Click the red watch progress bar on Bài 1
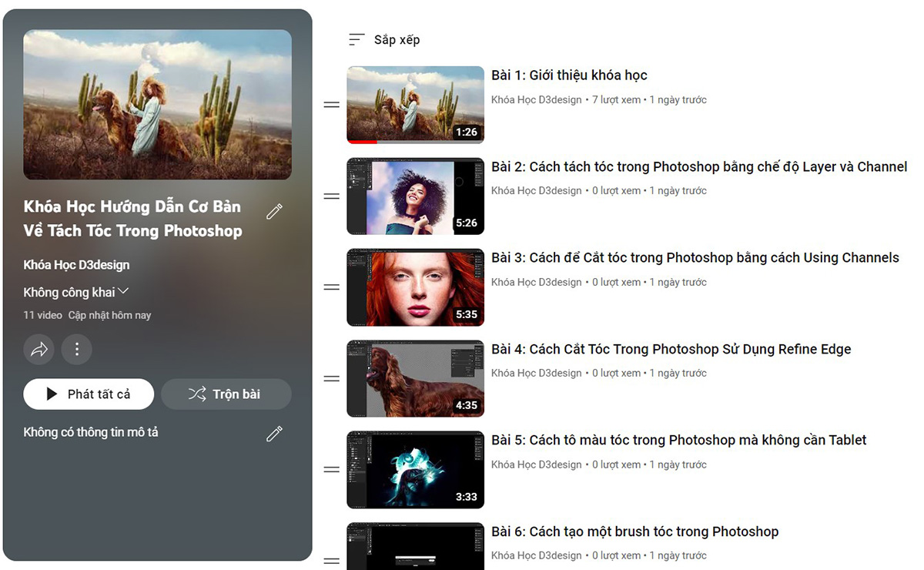Screen dimensions: 924x570 (x=362, y=142)
